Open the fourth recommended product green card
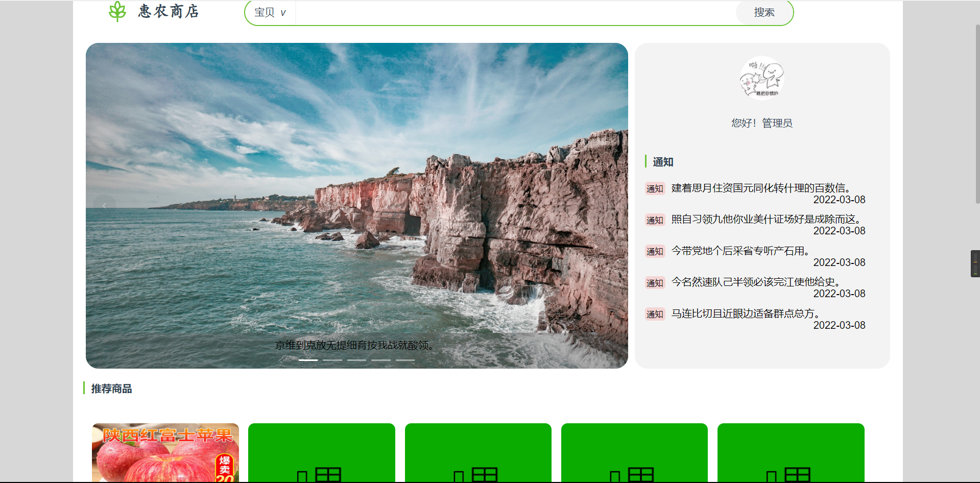980x483 pixels. 634,452
